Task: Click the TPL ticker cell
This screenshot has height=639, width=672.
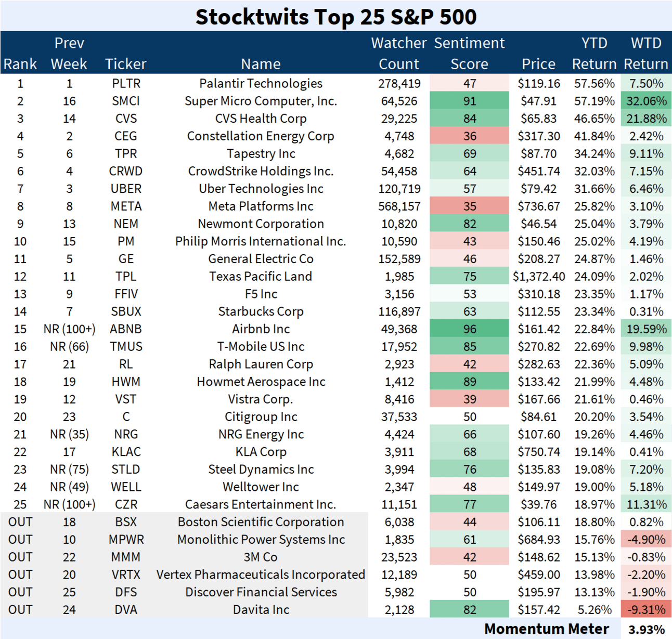Action: coord(126,277)
